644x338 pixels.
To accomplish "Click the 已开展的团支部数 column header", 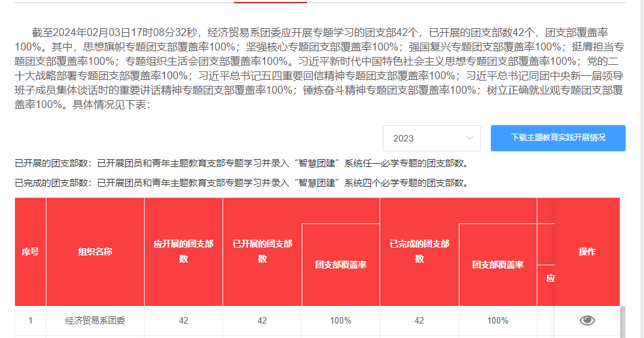I will (262, 252).
